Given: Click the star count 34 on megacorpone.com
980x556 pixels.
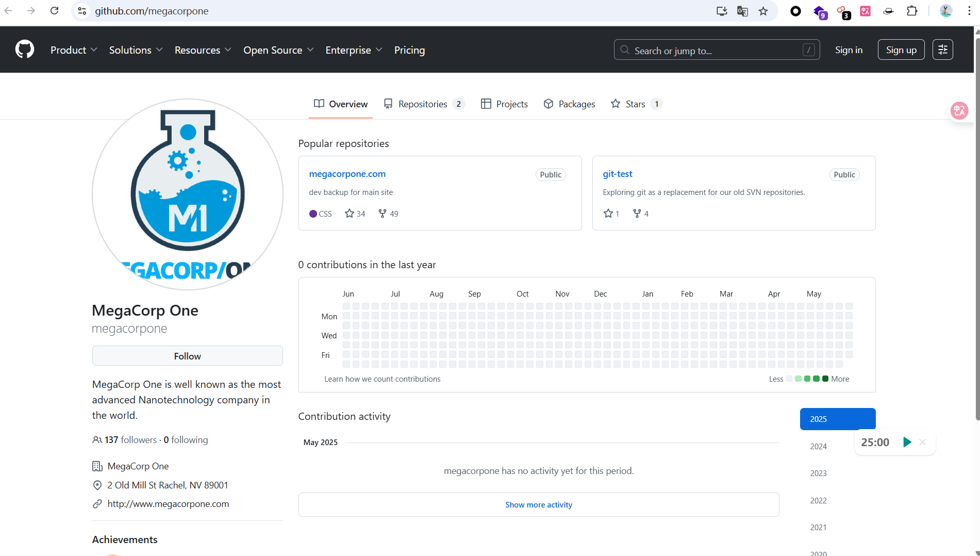Looking at the screenshot, I should pos(355,214).
